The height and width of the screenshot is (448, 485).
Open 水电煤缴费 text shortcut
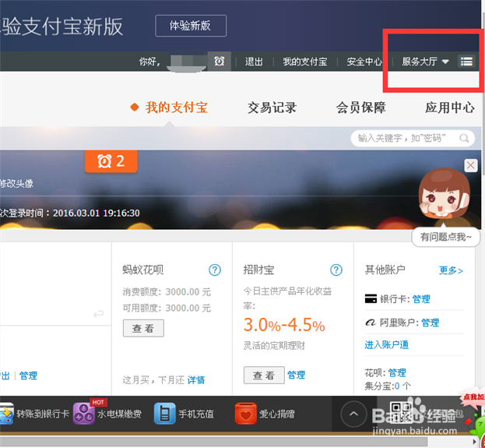pyautogui.click(x=119, y=414)
